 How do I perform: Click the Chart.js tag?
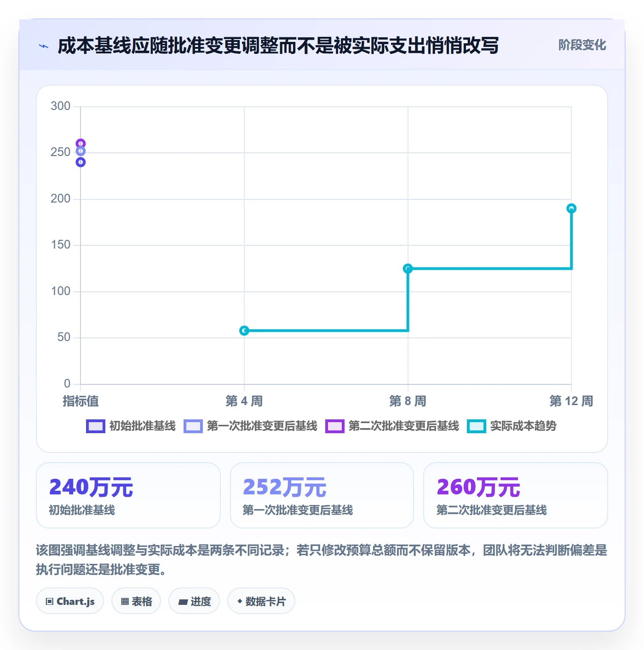click(70, 601)
